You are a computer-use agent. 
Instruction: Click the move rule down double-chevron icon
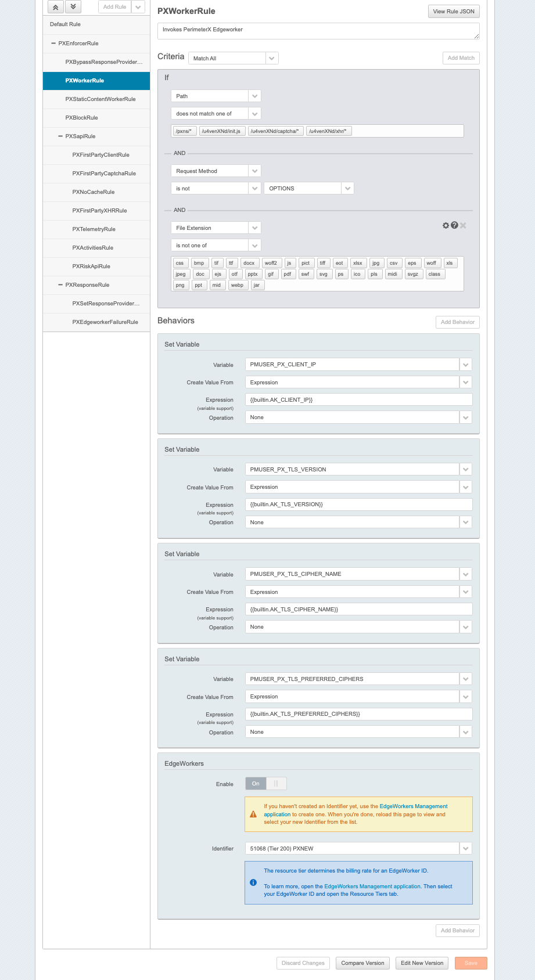[x=73, y=7]
